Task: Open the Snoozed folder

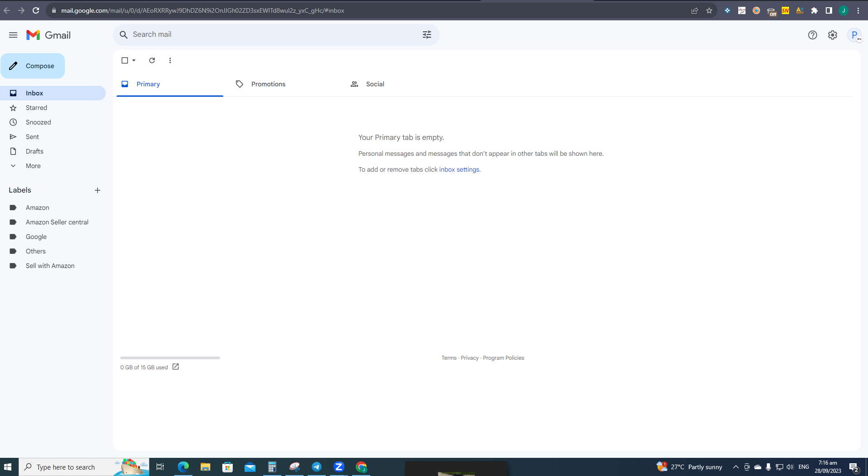Action: click(53, 122)
